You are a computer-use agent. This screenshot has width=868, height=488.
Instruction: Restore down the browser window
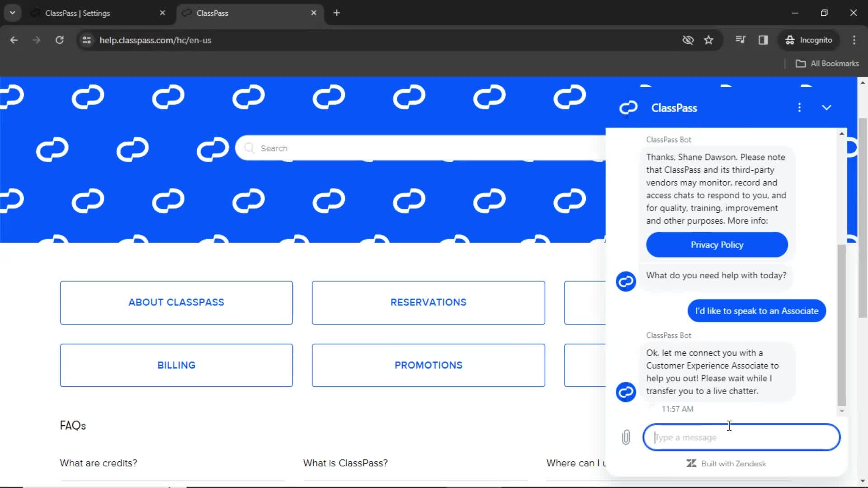(824, 13)
